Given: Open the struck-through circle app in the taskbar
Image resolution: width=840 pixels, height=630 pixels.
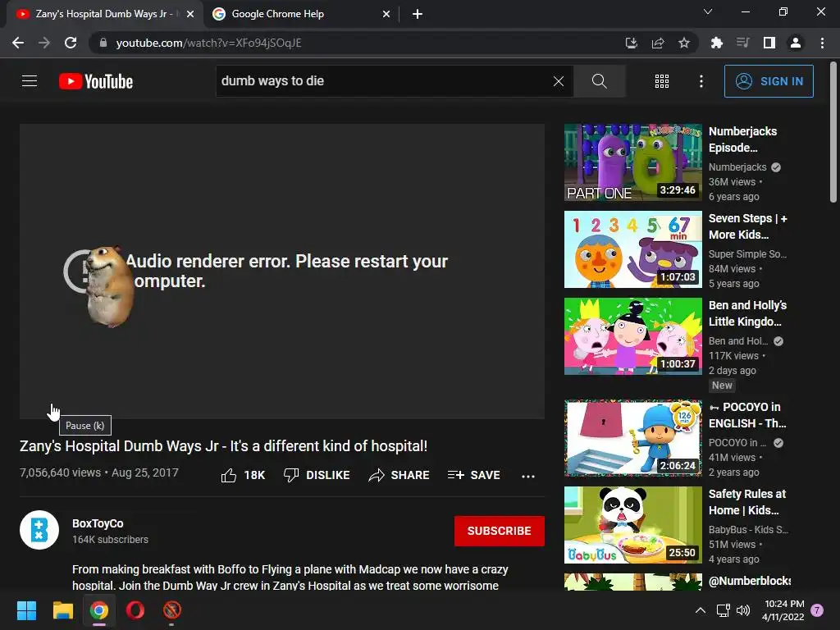Looking at the screenshot, I should pyautogui.click(x=172, y=610).
